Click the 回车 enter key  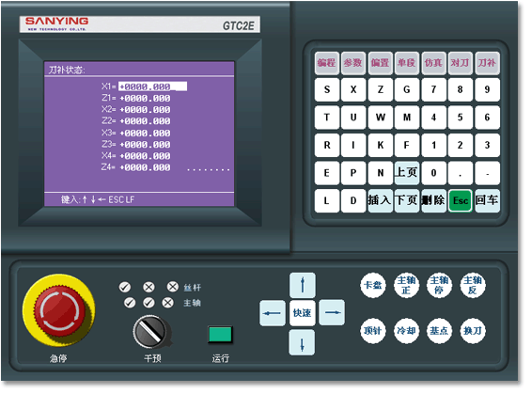(487, 201)
